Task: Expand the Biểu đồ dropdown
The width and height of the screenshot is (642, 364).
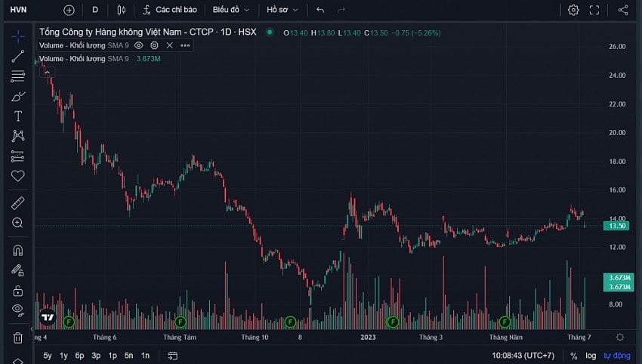Action: [230, 10]
